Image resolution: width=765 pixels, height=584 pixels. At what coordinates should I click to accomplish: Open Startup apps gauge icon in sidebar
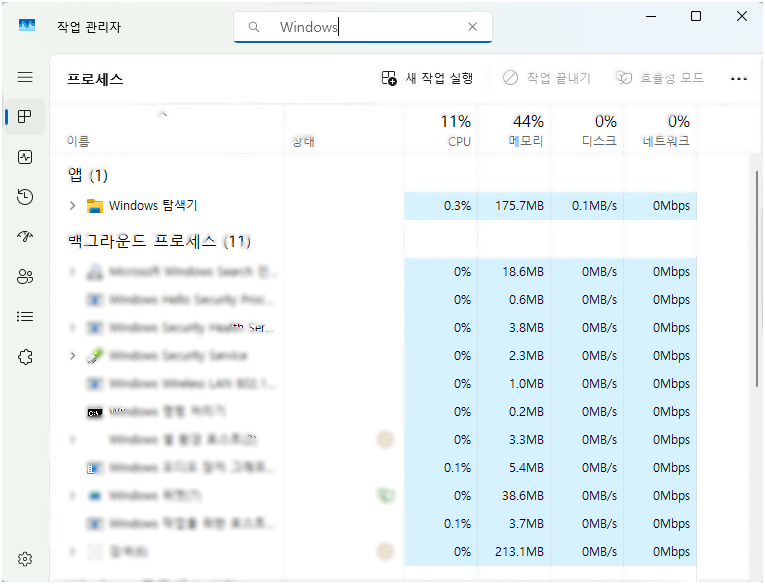(25, 237)
